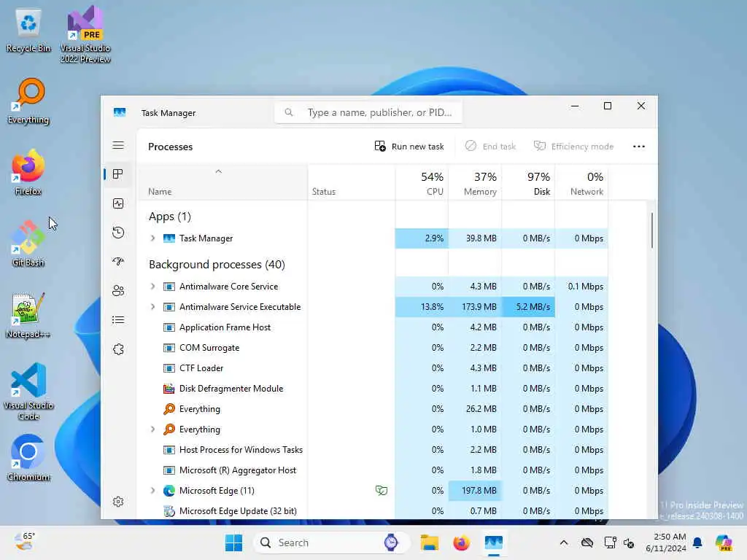This screenshot has height=560, width=747.
Task: Open Recycle Bin desktop icon
Action: click(x=28, y=31)
